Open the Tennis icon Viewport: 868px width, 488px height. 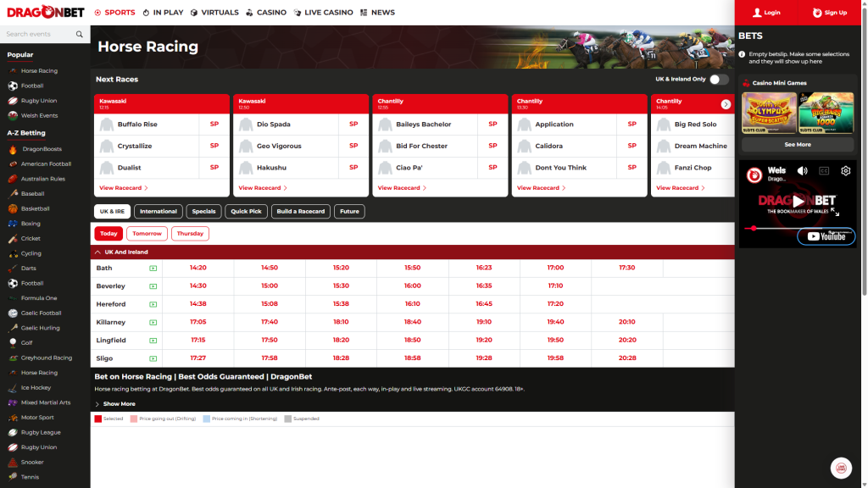click(x=13, y=477)
